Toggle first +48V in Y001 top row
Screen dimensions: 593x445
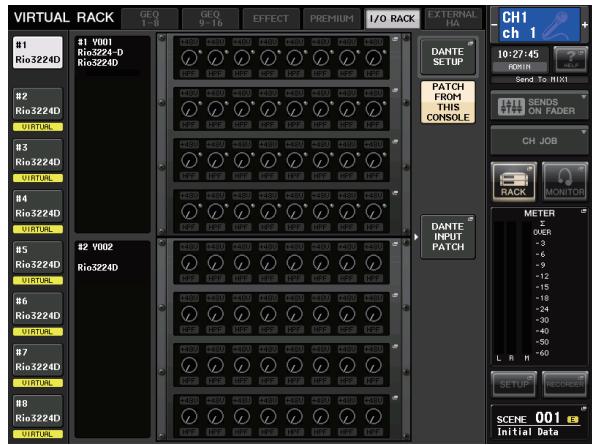189,42
